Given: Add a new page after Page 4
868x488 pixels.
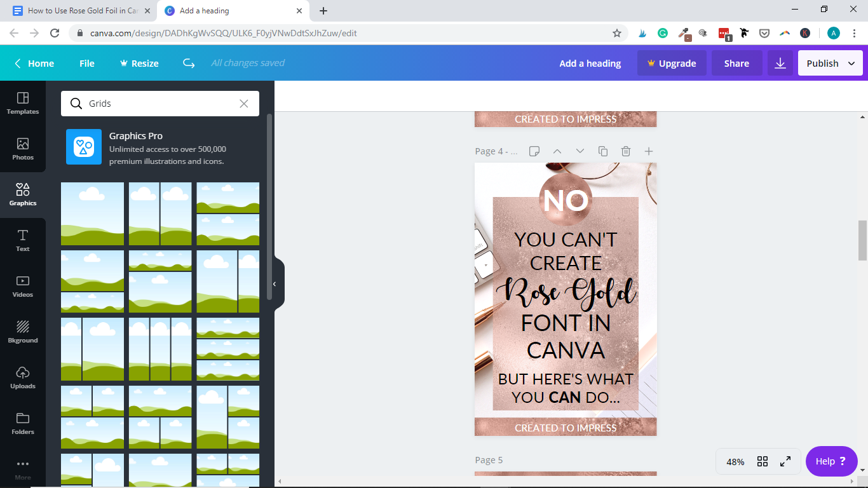Looking at the screenshot, I should pos(649,151).
